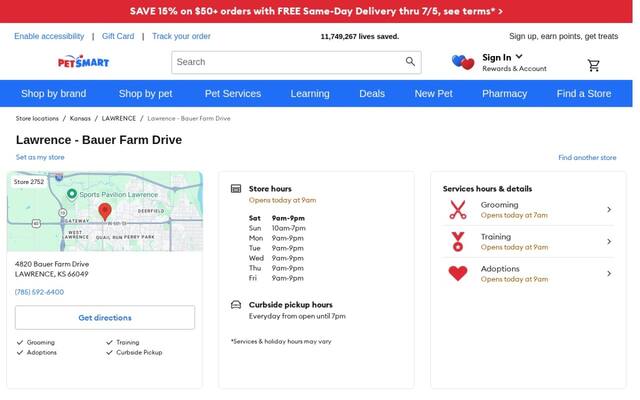Screen dimensions: 640x400
Task: Call the store phone number (785) 592-6400
Action: click(x=39, y=292)
